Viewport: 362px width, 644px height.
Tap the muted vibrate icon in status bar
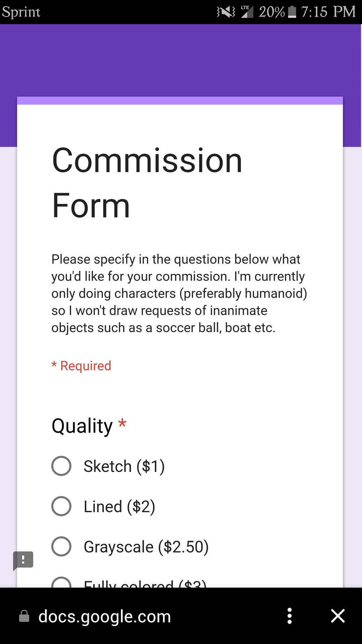(226, 12)
